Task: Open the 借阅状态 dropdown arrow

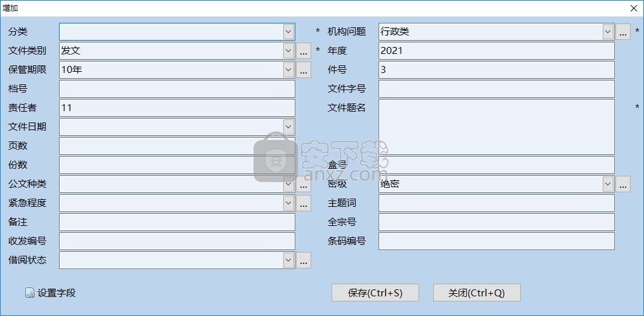Action: pyautogui.click(x=288, y=260)
